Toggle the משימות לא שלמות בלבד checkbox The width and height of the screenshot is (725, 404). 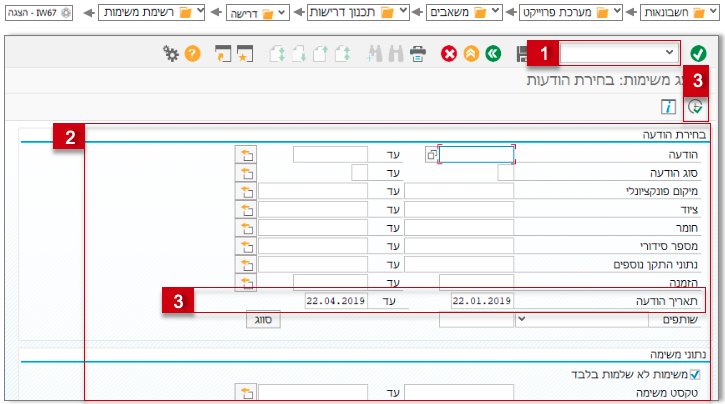pyautogui.click(x=695, y=374)
